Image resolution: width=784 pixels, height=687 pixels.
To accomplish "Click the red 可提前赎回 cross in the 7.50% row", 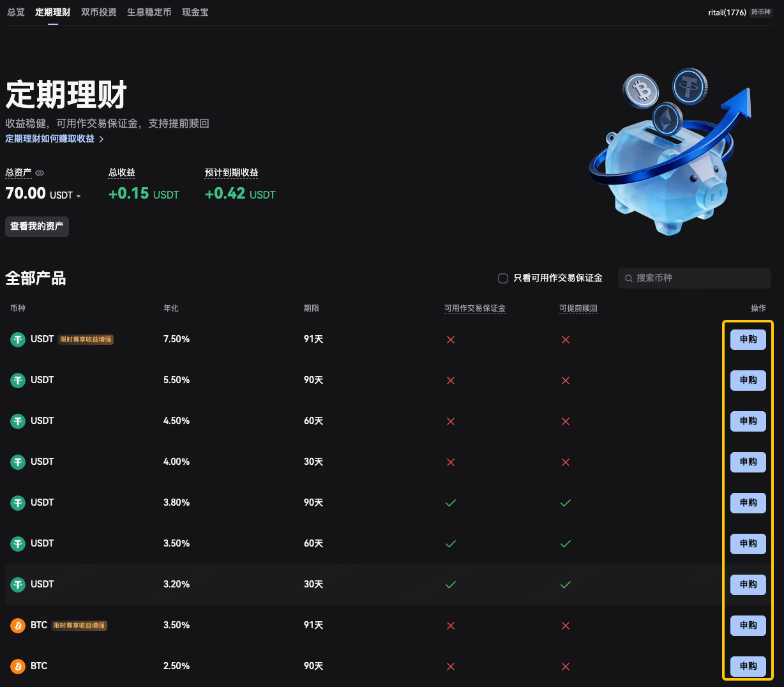I will (566, 340).
